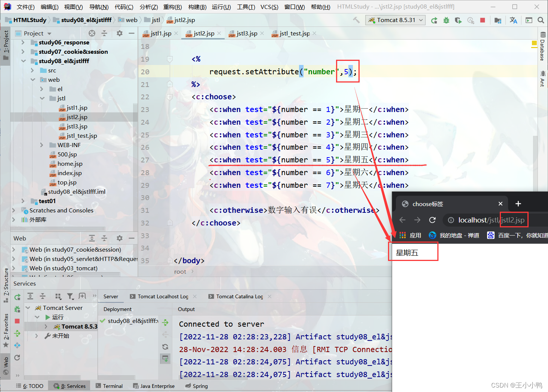Image resolution: width=548 pixels, height=392 pixels.
Task: Collapse all in Project panel header
Action: pos(104,33)
